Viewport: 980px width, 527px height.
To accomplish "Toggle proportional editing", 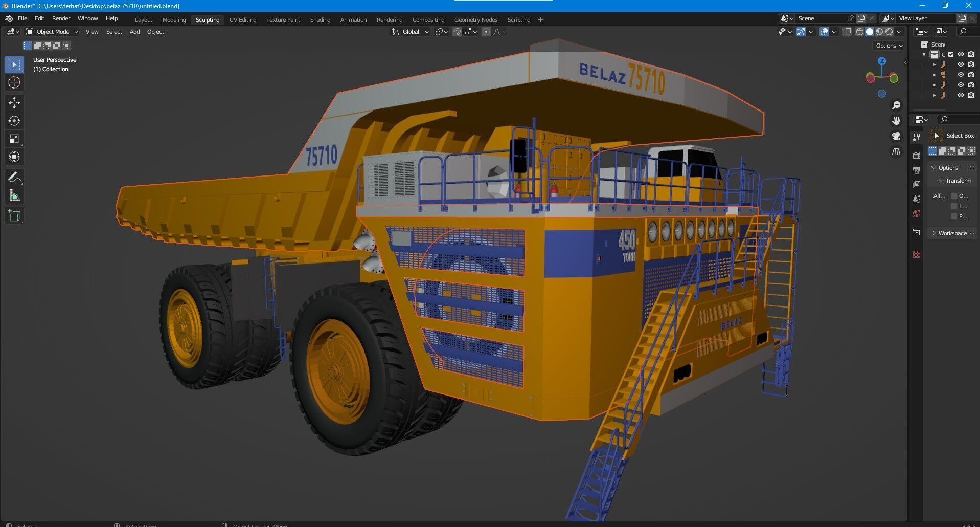I will [x=486, y=32].
